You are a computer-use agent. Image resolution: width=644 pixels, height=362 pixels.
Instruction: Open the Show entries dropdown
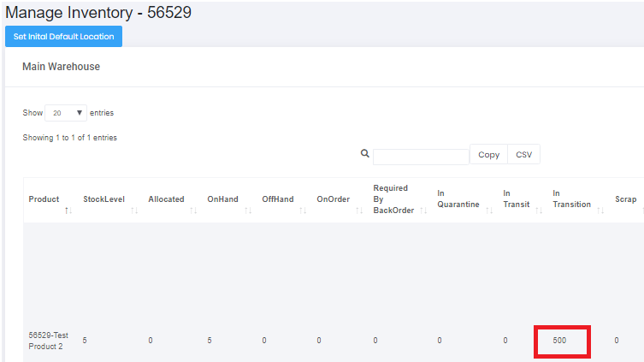point(66,113)
